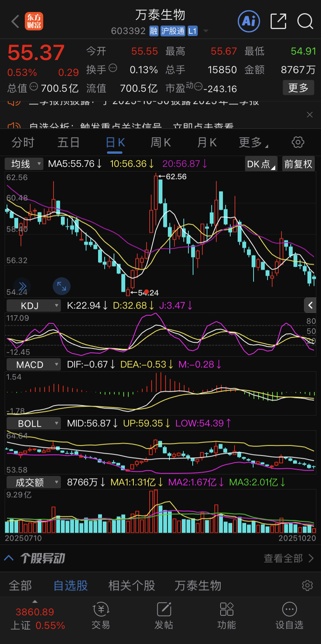Screen dimensions: 321x644
Task: Open 个股异动 settings gear icon
Action: 307,585
